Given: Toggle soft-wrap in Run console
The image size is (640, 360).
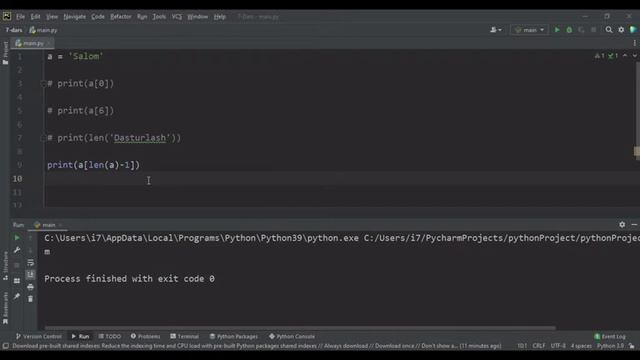Looking at the screenshot, I should point(31,262).
